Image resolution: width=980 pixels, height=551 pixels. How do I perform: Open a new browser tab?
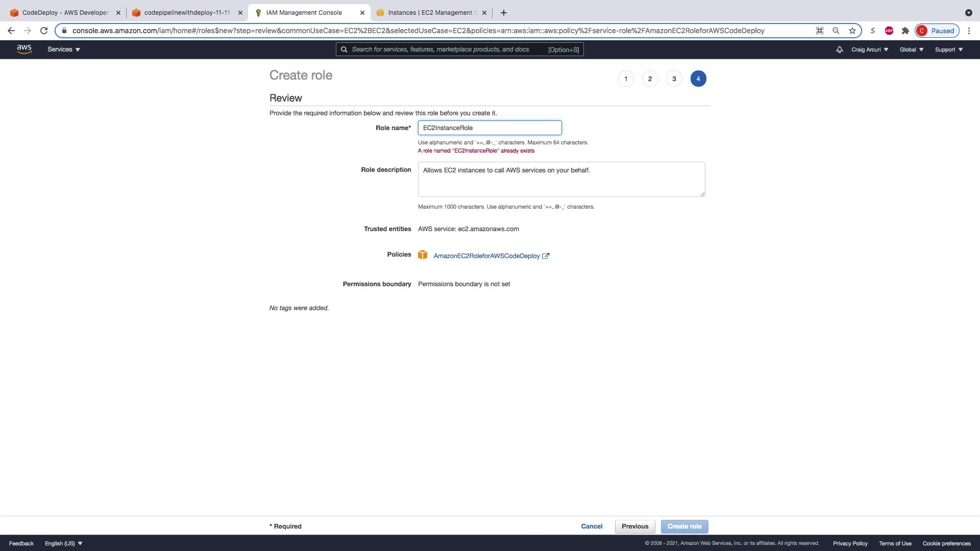tap(503, 13)
